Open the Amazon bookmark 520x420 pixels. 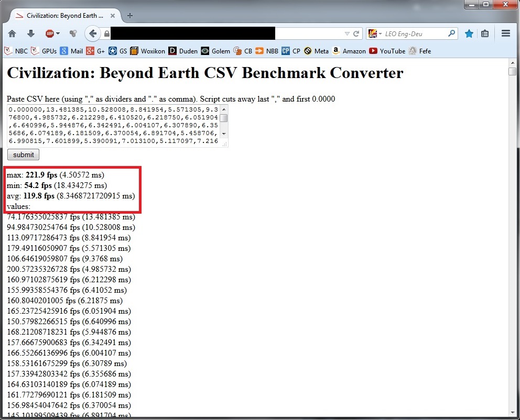349,51
